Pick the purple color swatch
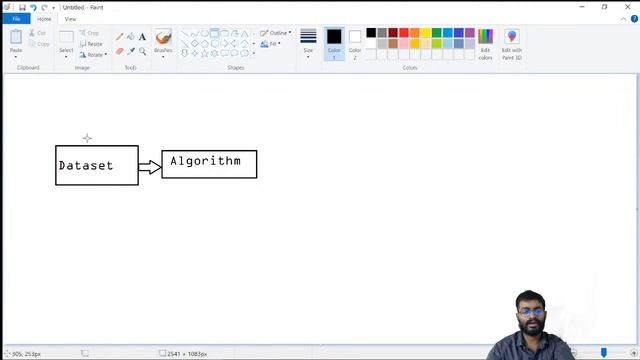The image size is (640, 360). 470,33
